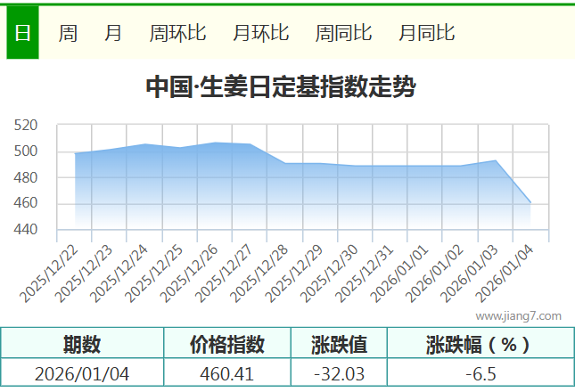Click the chart title 中国·生姜日定基指数走势
The height and width of the screenshot is (392, 575).
click(x=279, y=87)
